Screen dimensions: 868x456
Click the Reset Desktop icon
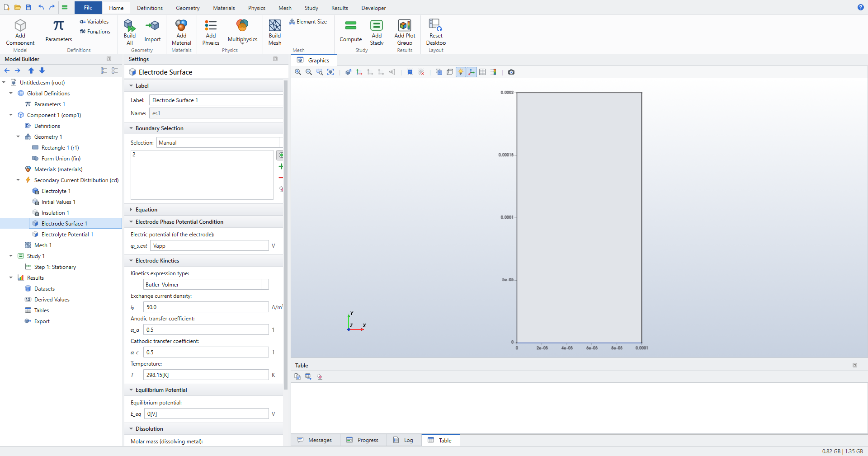tap(436, 32)
